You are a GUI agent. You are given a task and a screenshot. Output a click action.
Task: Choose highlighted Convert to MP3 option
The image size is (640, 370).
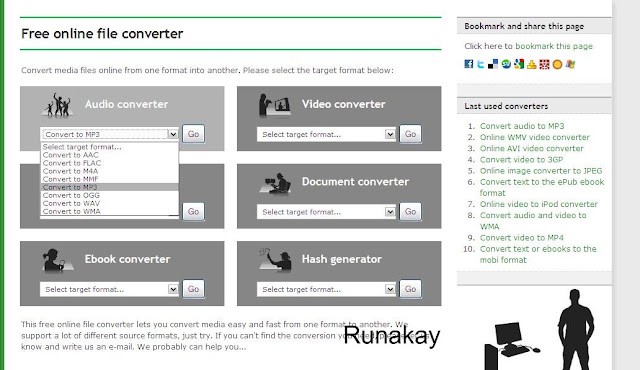[109, 187]
